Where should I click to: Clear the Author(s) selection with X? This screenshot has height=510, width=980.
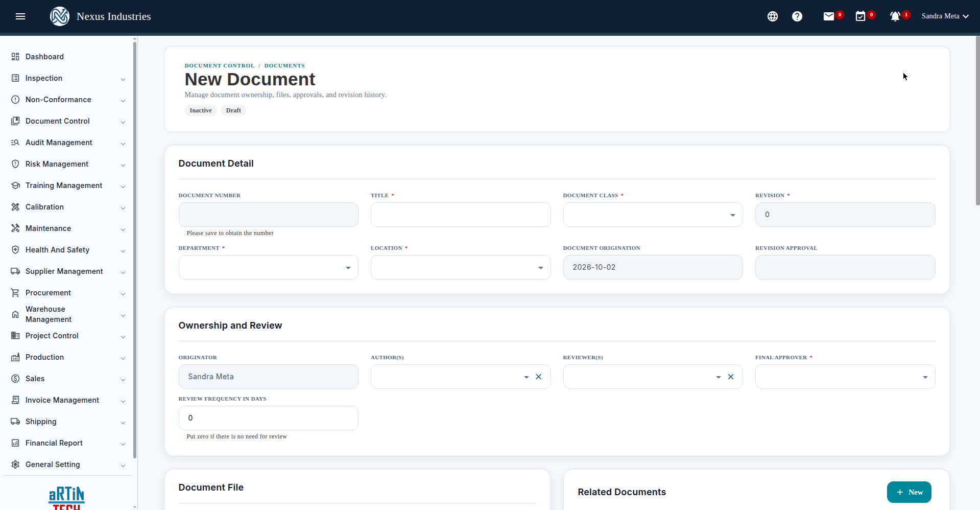[538, 377]
